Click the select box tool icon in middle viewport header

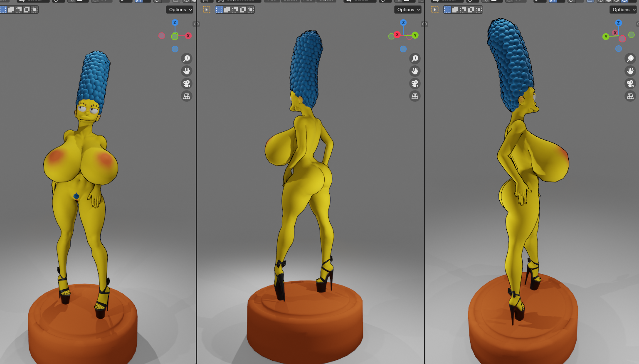[x=207, y=10]
